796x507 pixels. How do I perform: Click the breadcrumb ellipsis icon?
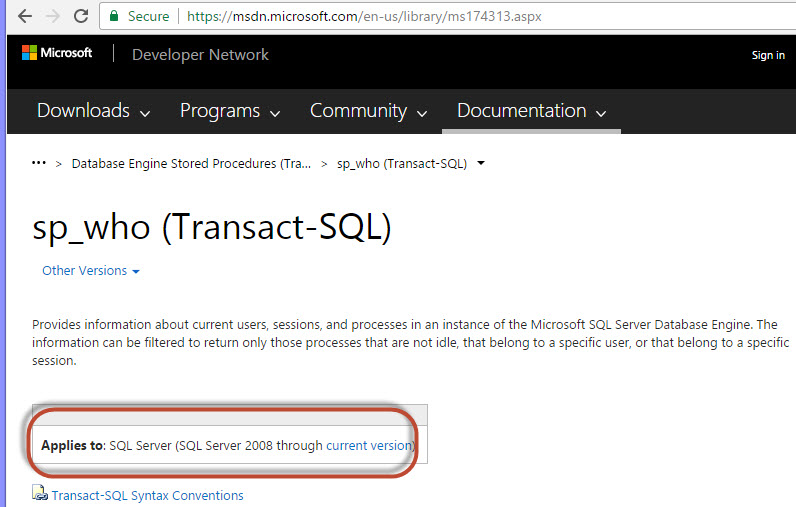tap(39, 163)
